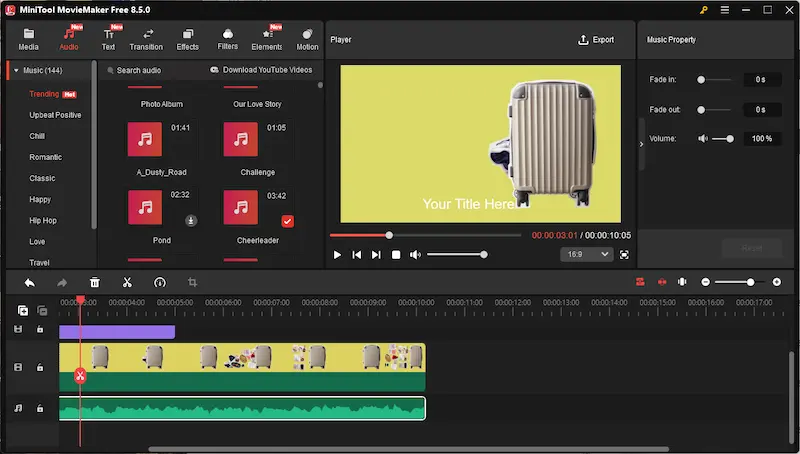Click the Add track icon in timeline
Image resolution: width=800 pixels, height=454 pixels.
(x=23, y=311)
